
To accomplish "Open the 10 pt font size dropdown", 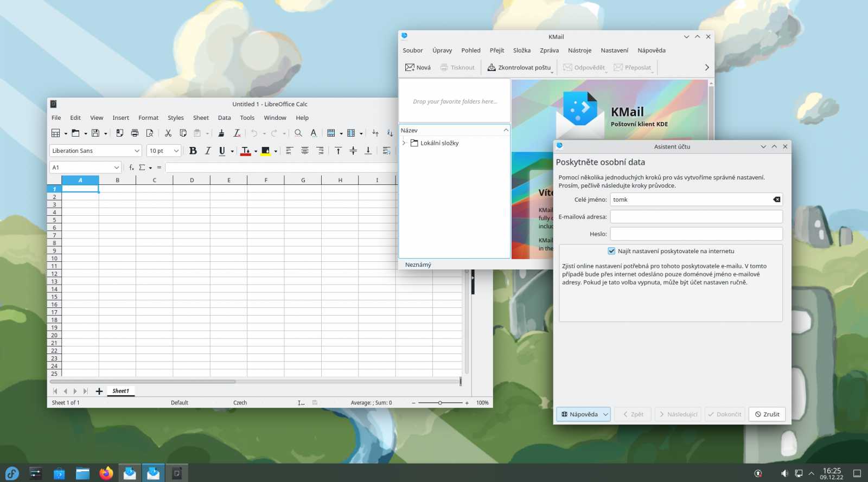I will tap(176, 151).
